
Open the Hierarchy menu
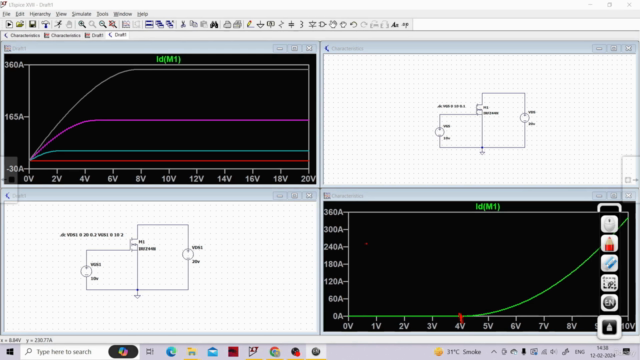[x=40, y=14]
